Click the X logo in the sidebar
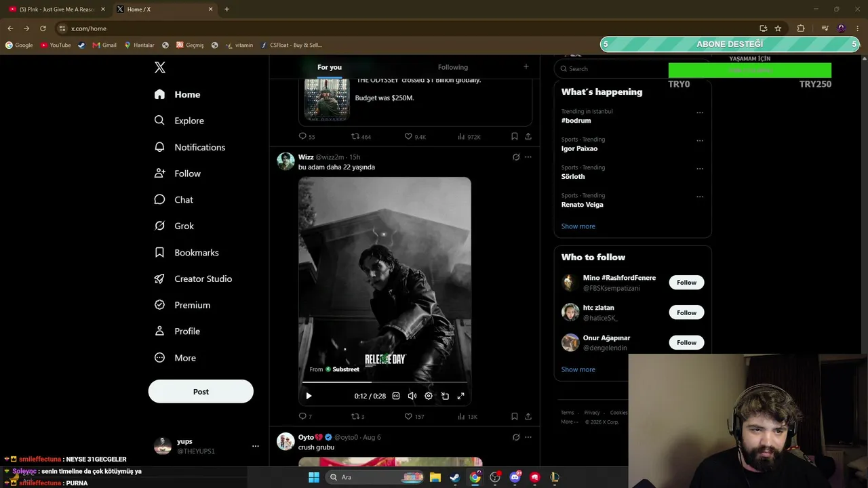Image resolution: width=868 pixels, height=488 pixels. [x=160, y=67]
